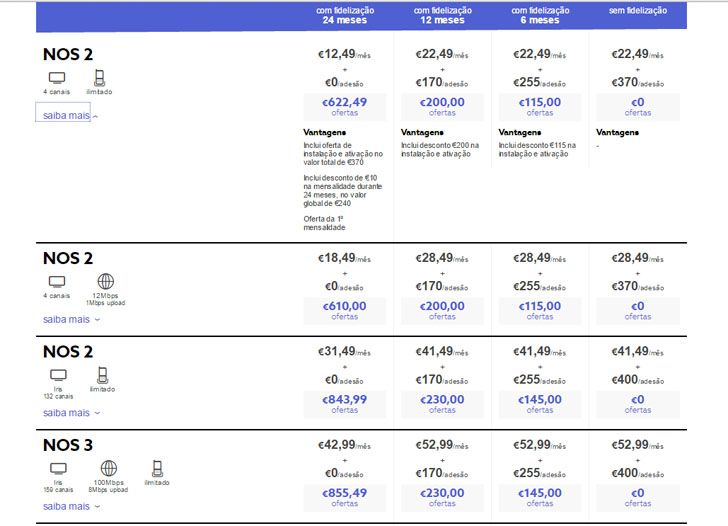Click the phone icon in the €12,49 NOS 2 plan

(99, 78)
